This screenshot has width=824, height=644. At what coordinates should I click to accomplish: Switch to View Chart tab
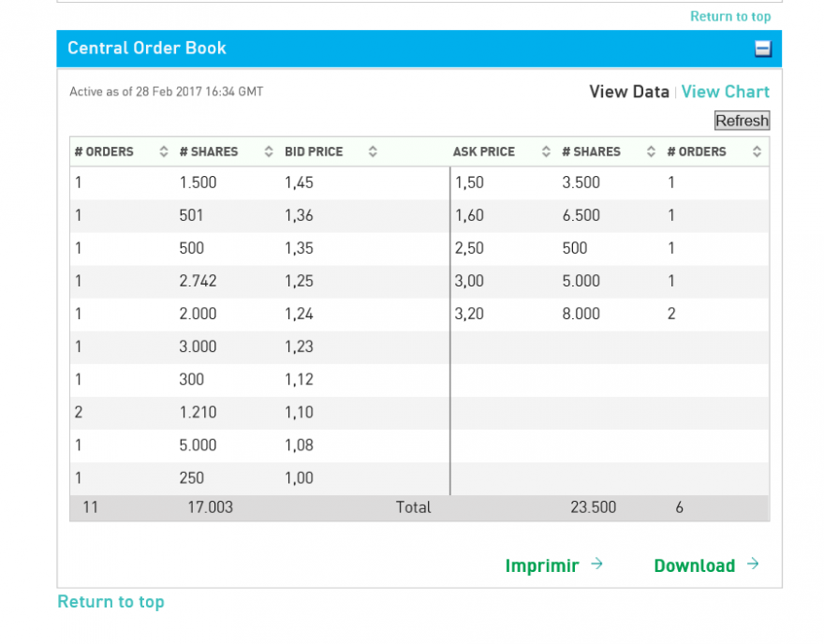[725, 92]
